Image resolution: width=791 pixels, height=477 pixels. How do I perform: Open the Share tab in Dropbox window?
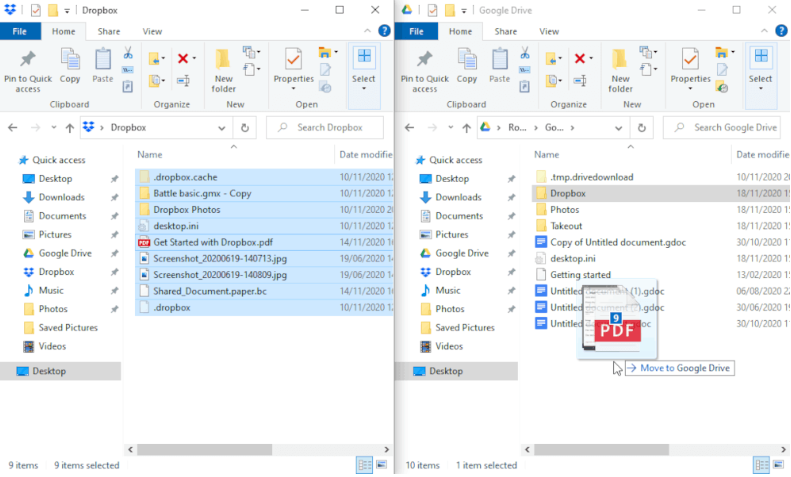(109, 31)
